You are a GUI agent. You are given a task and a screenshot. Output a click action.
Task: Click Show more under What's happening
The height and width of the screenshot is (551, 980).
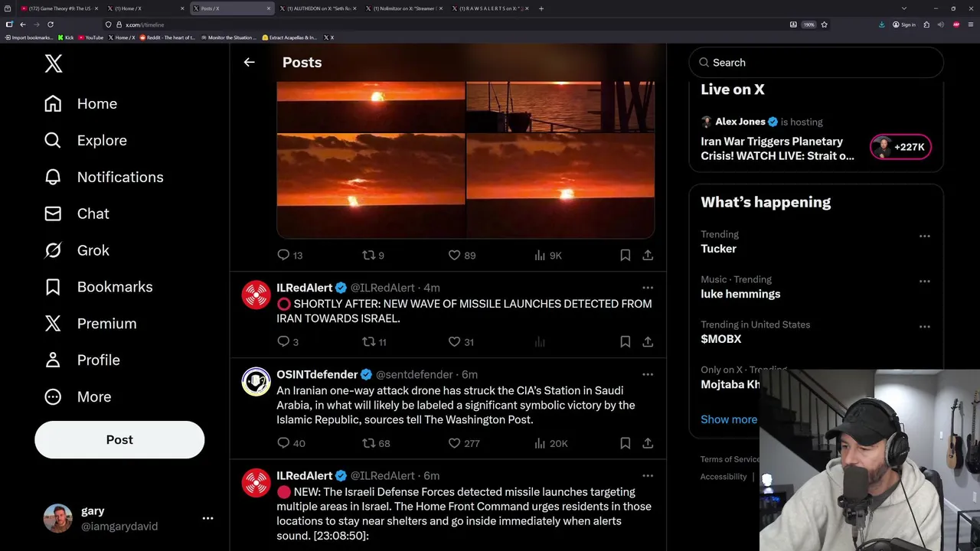pyautogui.click(x=729, y=419)
